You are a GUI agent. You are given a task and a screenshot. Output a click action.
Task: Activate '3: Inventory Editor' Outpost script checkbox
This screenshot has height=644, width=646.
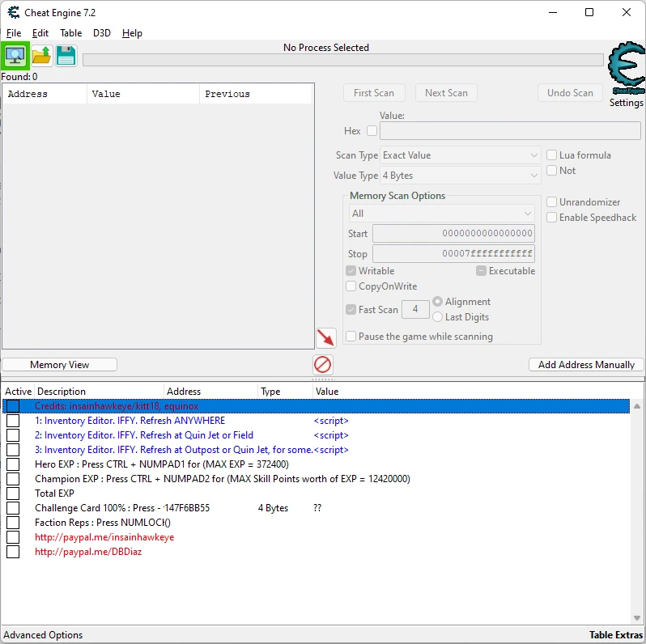point(13,450)
